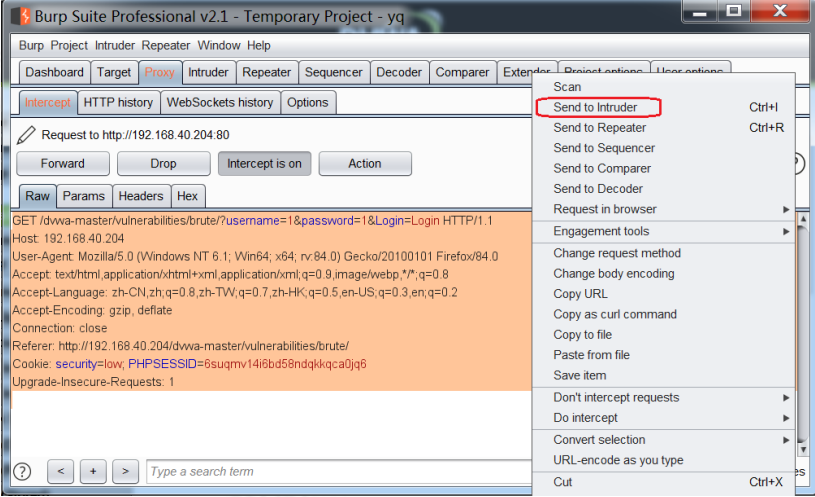Open the HTTP history sub-tab

point(119,102)
